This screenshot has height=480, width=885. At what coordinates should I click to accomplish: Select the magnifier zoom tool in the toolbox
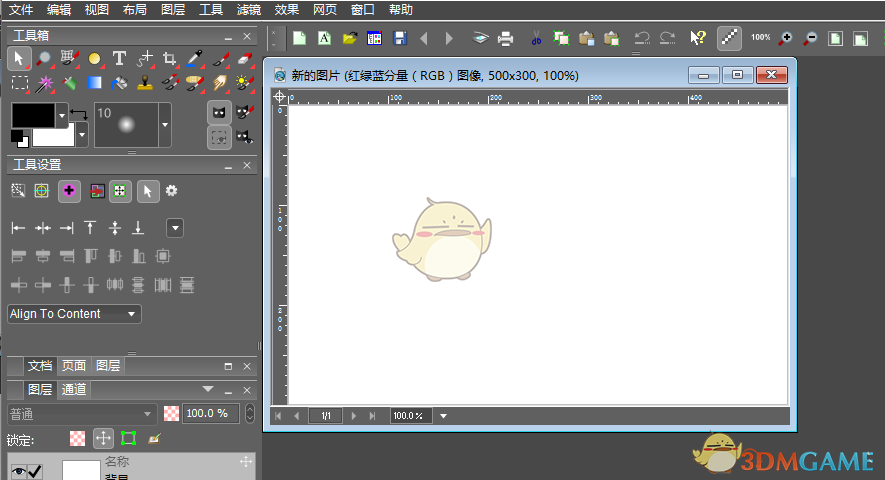[43, 58]
